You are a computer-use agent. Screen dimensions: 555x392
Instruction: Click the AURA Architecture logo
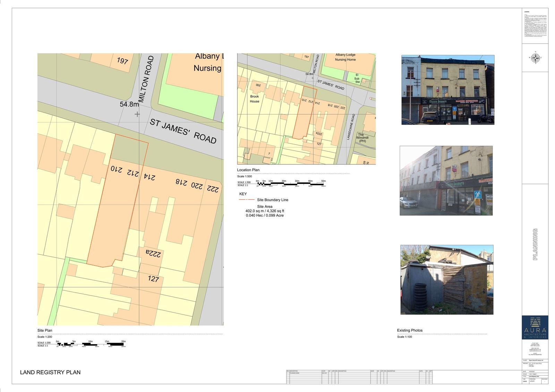535,327
